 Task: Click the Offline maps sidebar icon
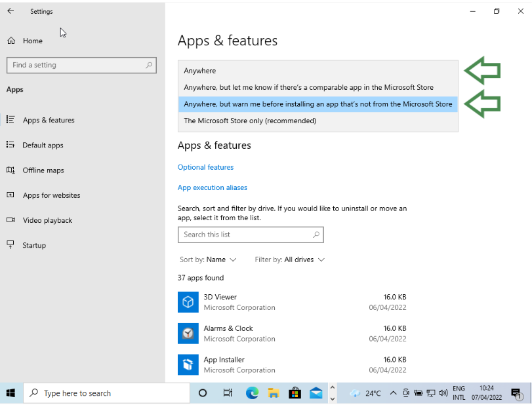(x=10, y=170)
